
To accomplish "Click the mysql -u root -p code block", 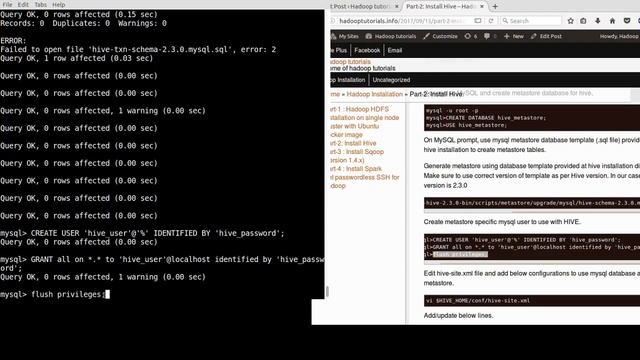I will [532, 118].
